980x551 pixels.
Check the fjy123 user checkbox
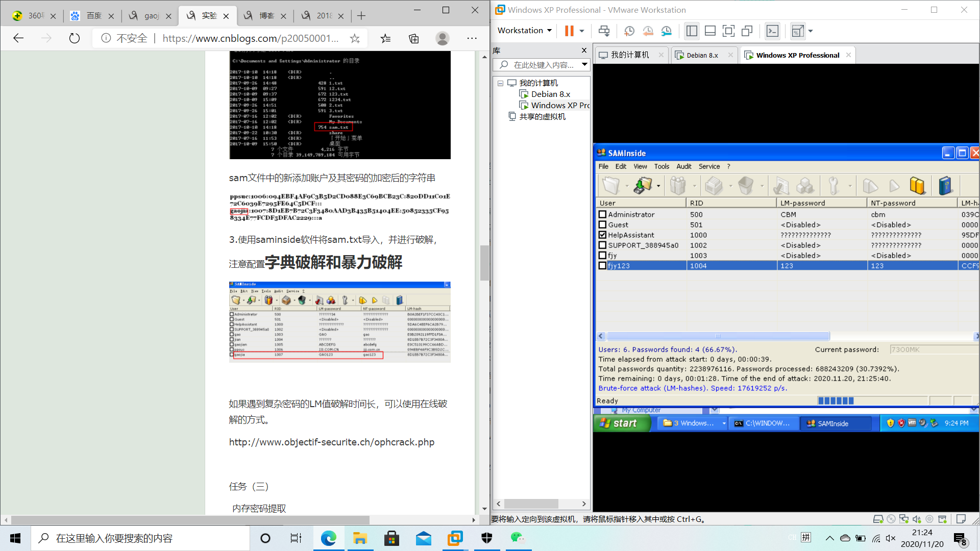pyautogui.click(x=602, y=265)
